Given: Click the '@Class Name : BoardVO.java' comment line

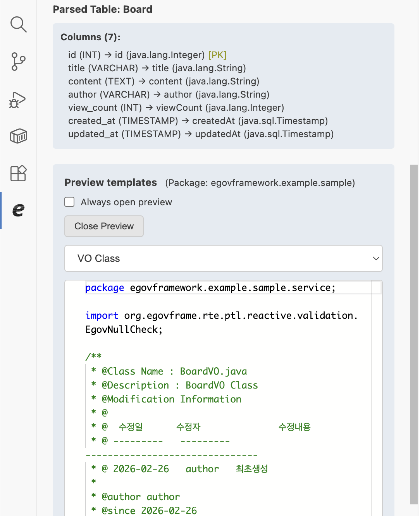Looking at the screenshot, I should click(x=174, y=372).
